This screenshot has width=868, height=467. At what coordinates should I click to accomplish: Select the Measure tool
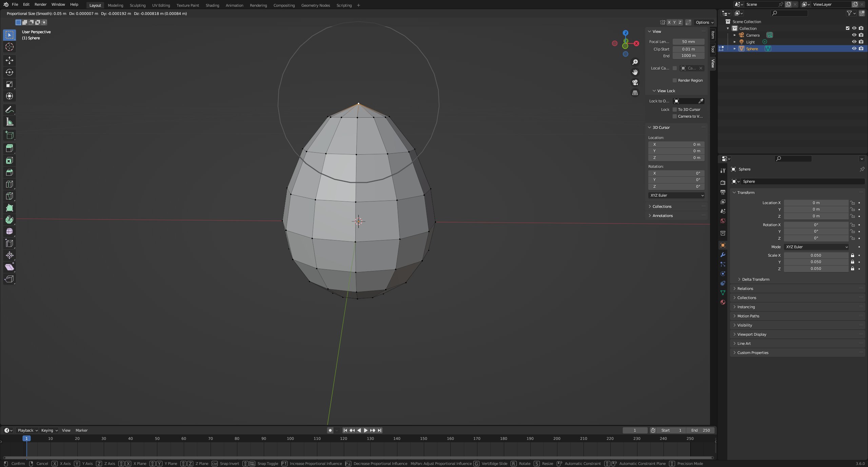point(9,122)
